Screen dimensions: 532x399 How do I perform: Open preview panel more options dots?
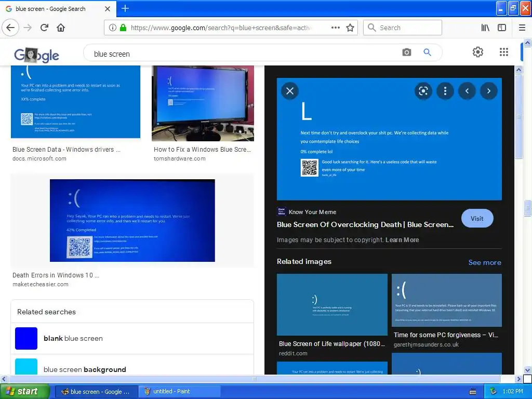point(445,91)
